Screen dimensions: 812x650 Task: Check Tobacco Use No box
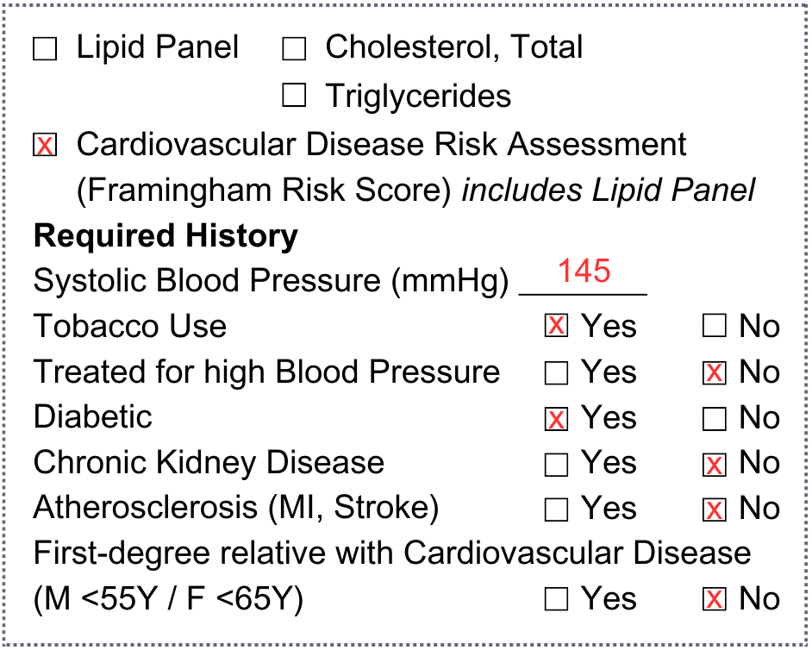point(715,326)
